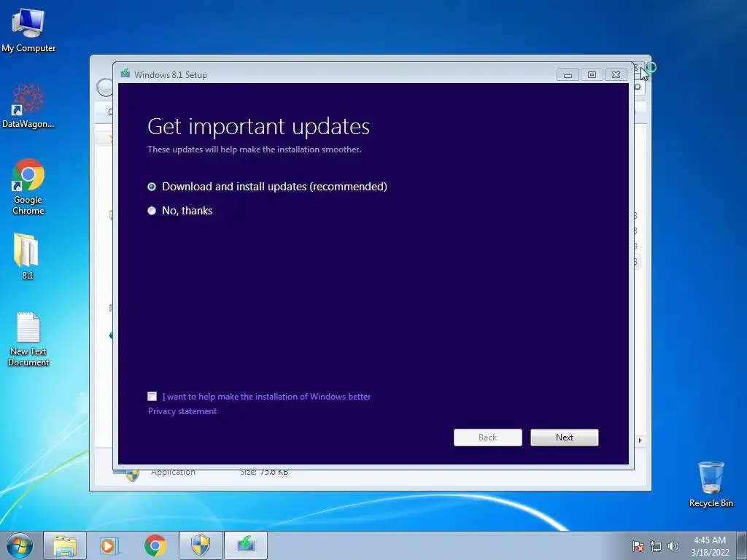Screen dimensions: 747x560
Task: Open the Windows Start menu
Action: 20,545
